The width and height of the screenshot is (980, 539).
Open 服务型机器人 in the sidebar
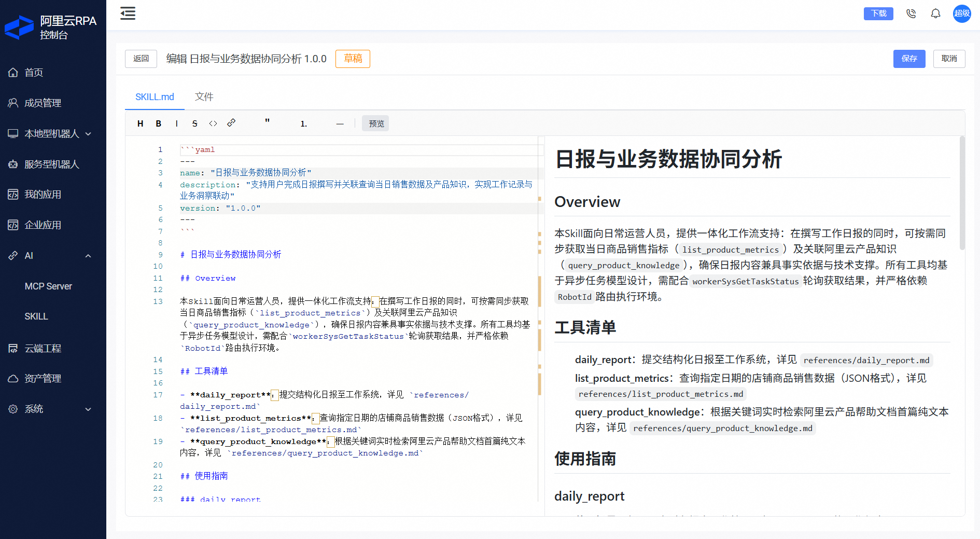(x=53, y=164)
